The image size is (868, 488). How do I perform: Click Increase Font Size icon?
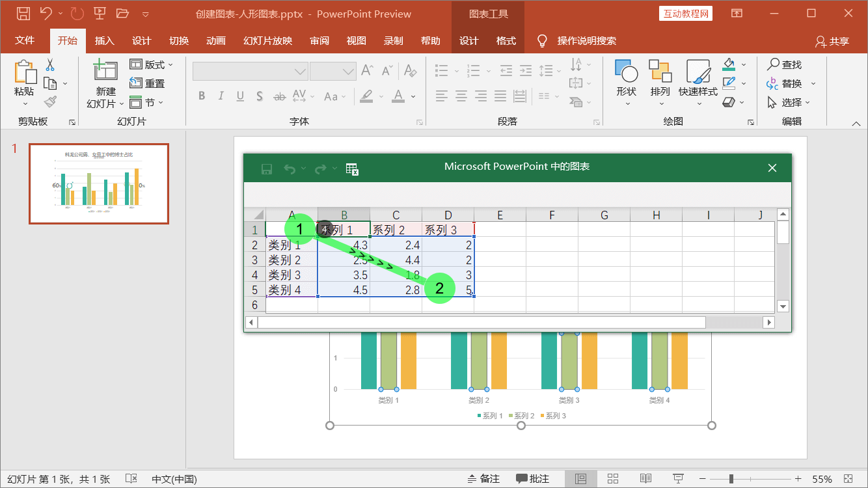(368, 70)
